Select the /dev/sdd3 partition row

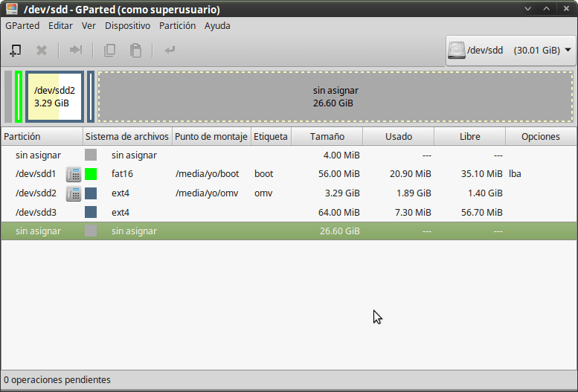coord(289,213)
